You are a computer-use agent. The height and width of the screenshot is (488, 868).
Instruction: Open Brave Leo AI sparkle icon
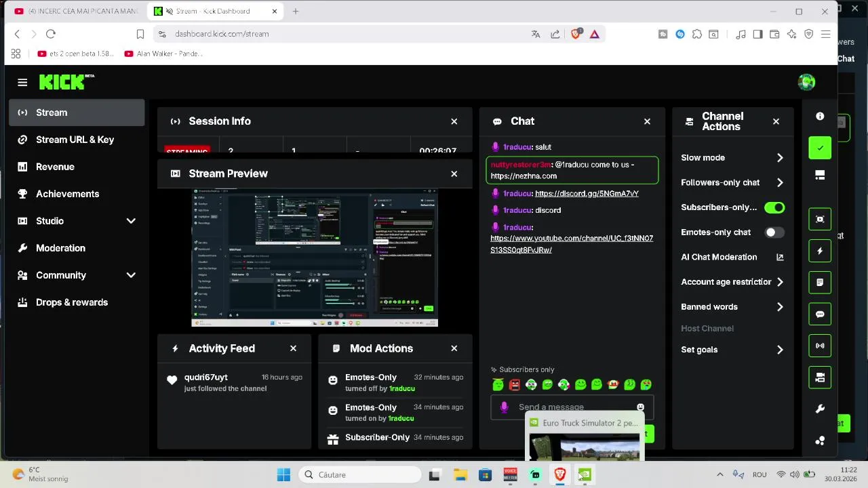791,34
